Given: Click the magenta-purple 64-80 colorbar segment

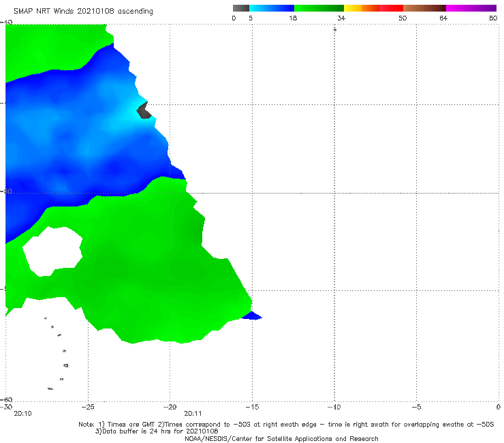Looking at the screenshot, I should point(471,8).
